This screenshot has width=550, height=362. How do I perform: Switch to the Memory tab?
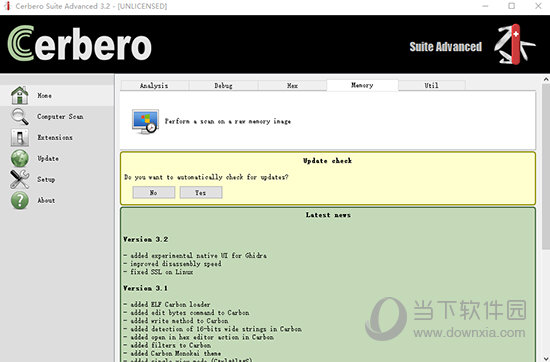[x=362, y=85]
